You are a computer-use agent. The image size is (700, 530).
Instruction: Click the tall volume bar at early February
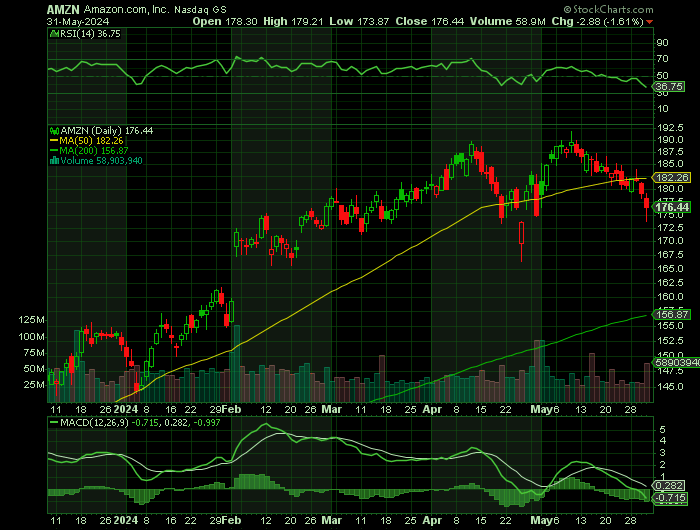coord(237,363)
